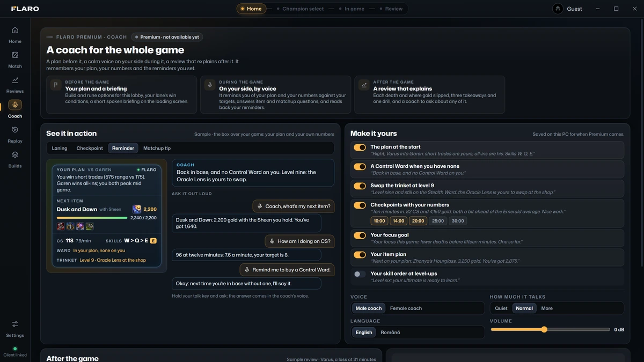This screenshot has height=362, width=644.
Task: Open Replay from the sidebar
Action: coord(15,135)
